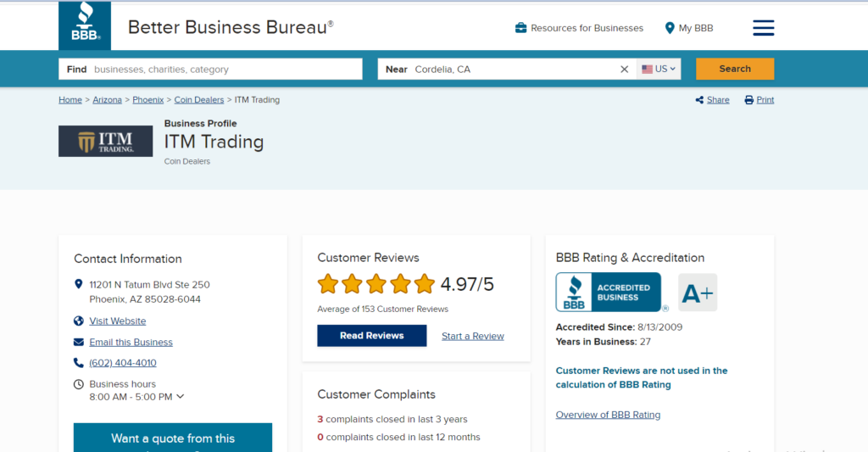Viewport: 868px width, 452px height.
Task: Click the Print link
Action: pyautogui.click(x=765, y=100)
